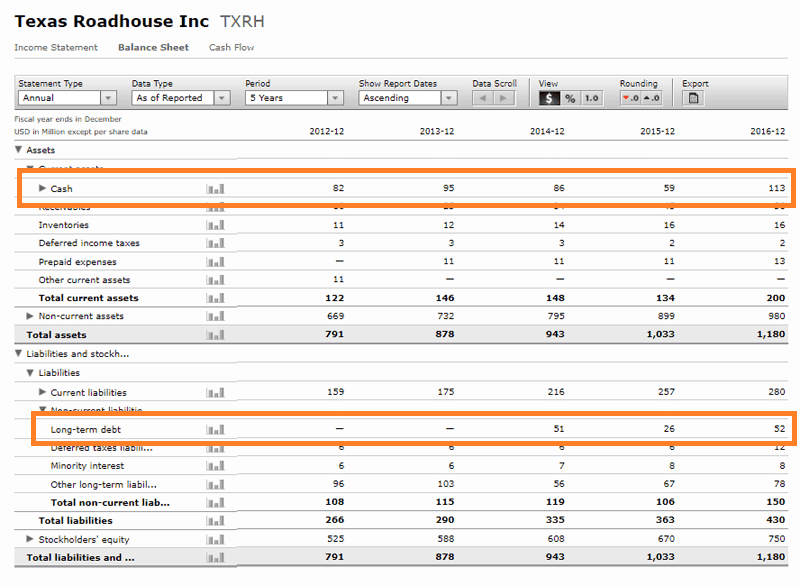Screen dimensions: 800x586
Task: Select the 1.0 view mode
Action: [592, 98]
